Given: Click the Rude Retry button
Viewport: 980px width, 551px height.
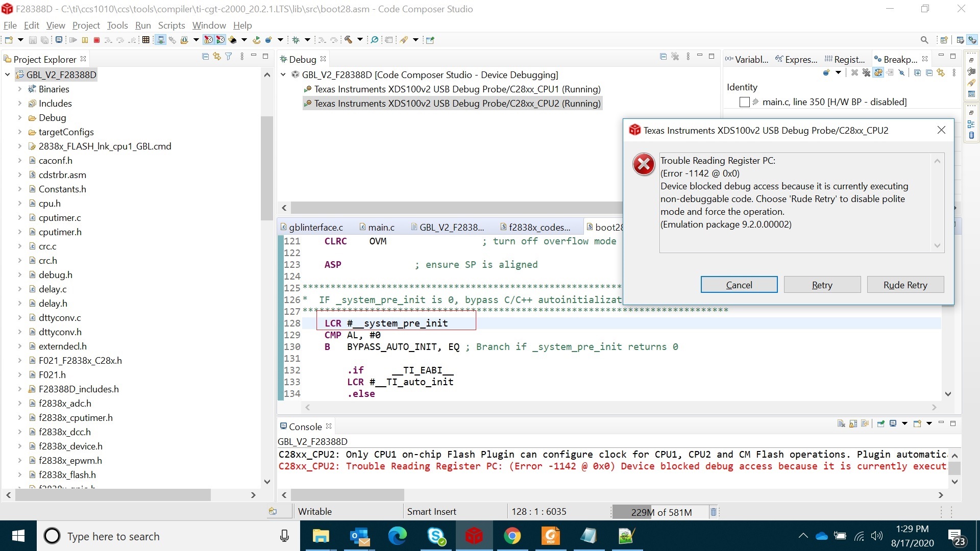Looking at the screenshot, I should coord(905,285).
